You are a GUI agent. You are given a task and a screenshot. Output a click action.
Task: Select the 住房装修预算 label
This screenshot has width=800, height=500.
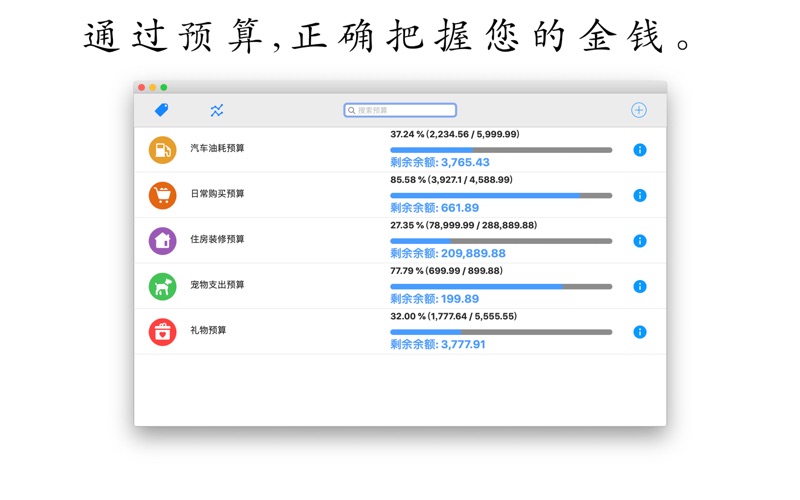[217, 239]
